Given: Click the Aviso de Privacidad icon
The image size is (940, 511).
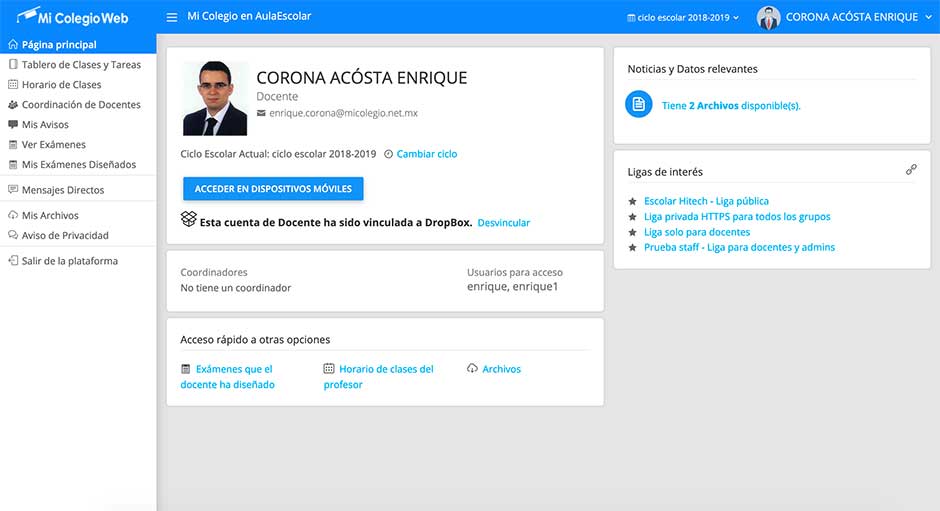Looking at the screenshot, I should [13, 235].
